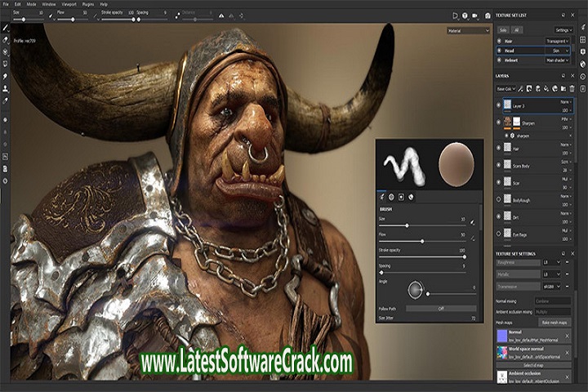The height and width of the screenshot is (392, 588).
Task: Adjust the Size slider in floating Brush panel
Action: coord(422,226)
